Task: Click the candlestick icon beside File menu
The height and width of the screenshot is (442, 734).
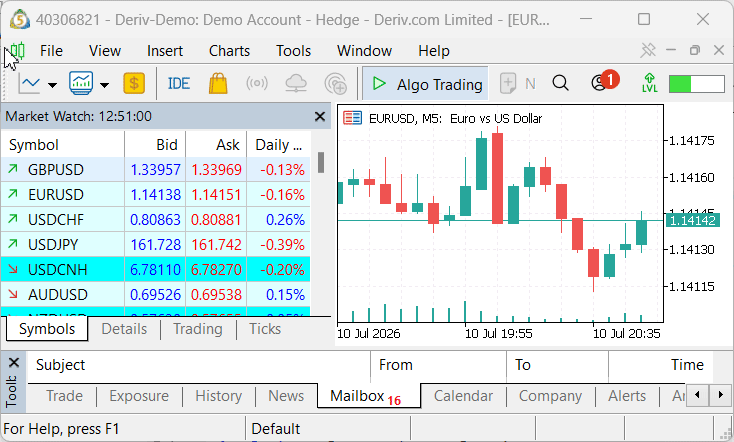Action: [17, 50]
